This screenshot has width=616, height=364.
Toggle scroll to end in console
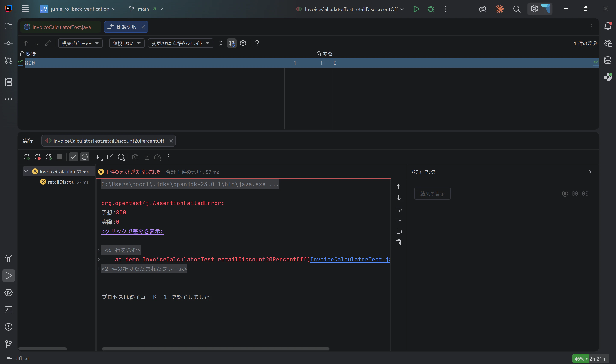pos(398,220)
